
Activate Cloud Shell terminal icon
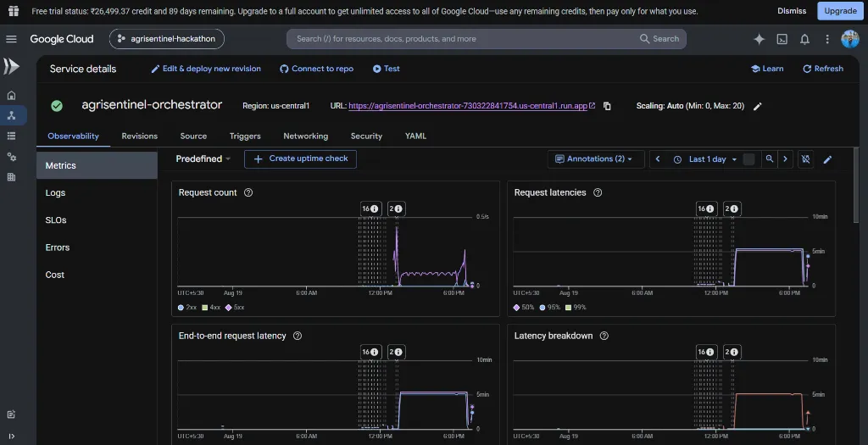point(782,39)
